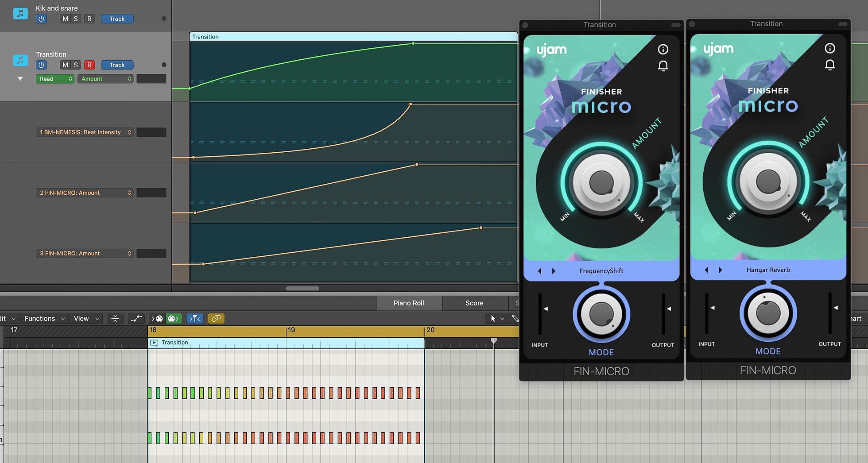
Task: Mute the Kik and snare track
Action: pyautogui.click(x=65, y=19)
